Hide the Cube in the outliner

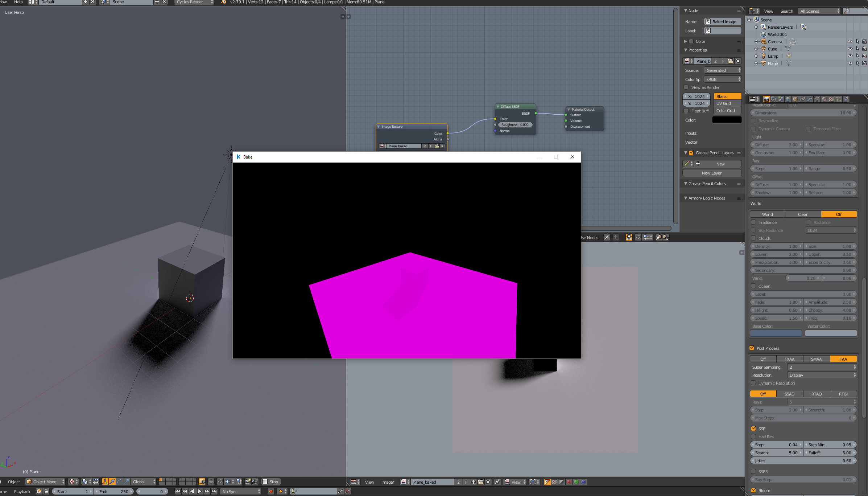(x=850, y=49)
